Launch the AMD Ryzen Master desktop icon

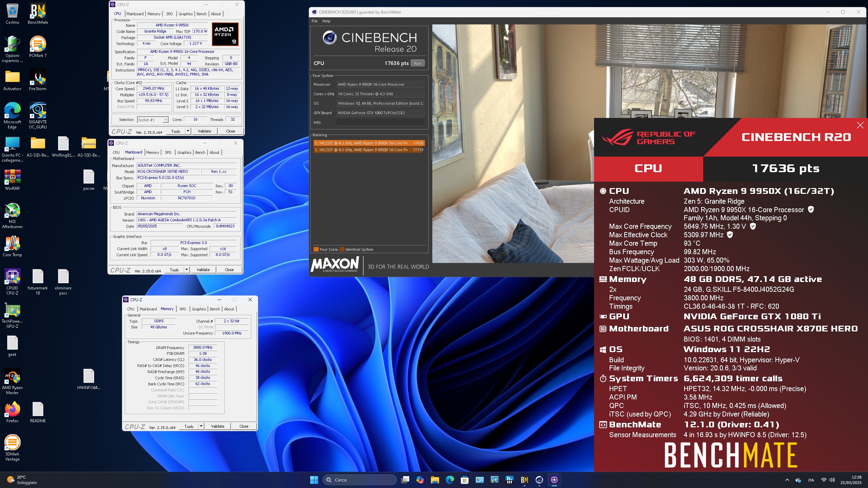pos(12,381)
